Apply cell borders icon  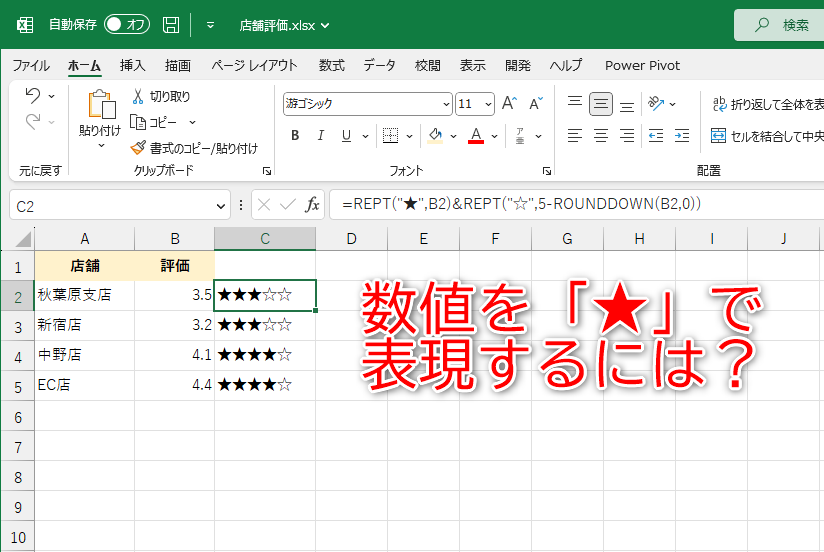tap(390, 136)
